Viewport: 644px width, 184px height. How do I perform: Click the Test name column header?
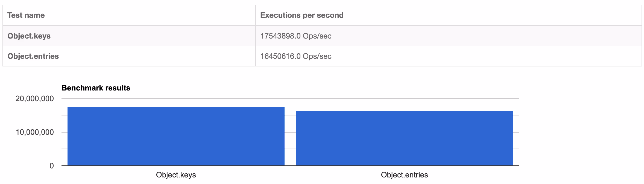point(129,15)
